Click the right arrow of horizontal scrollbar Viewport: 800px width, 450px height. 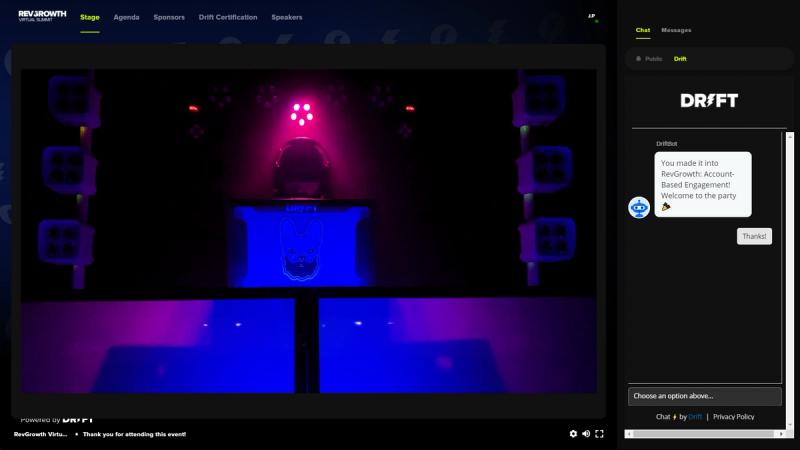tap(781, 434)
